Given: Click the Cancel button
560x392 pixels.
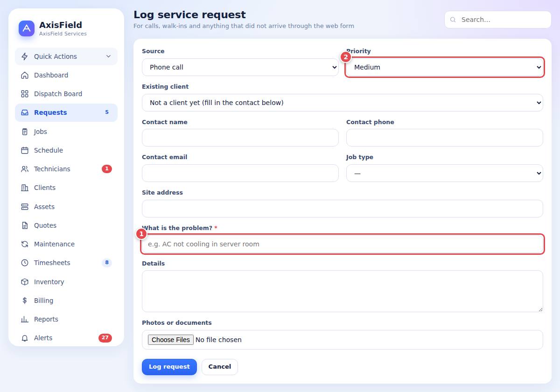Looking at the screenshot, I should click(x=220, y=367).
